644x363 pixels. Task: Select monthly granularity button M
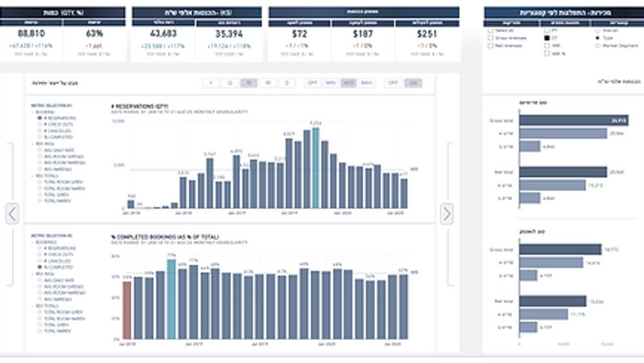point(249,83)
